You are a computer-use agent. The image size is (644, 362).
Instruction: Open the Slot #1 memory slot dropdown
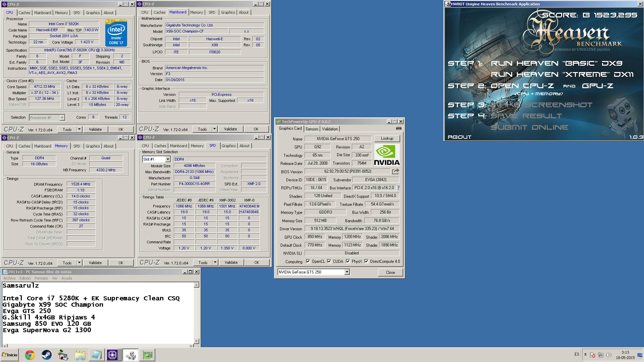coord(168,159)
